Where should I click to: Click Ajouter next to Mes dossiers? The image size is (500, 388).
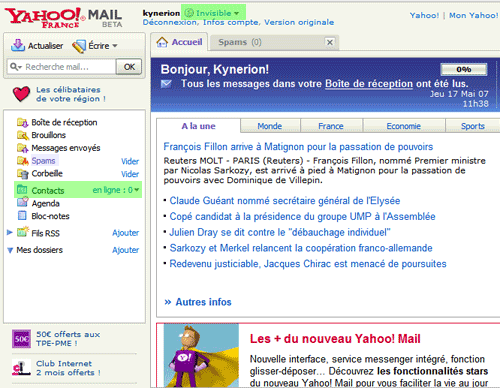coord(126,250)
